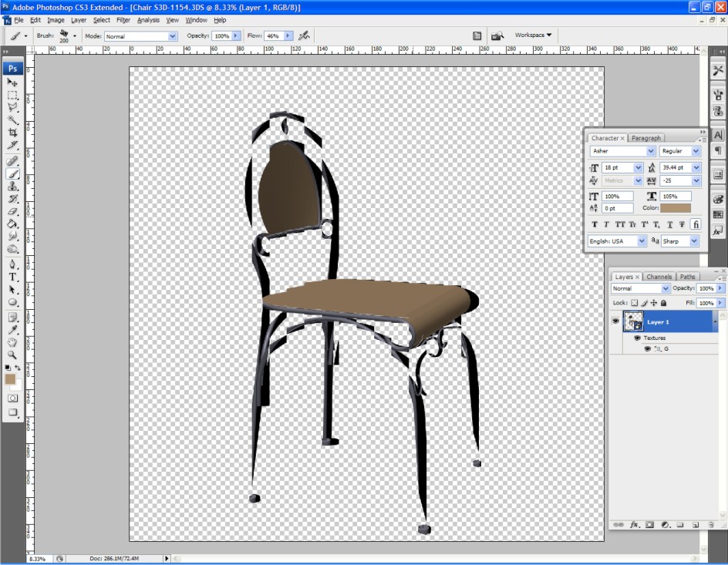Open the English: USA language dropdown

click(642, 241)
